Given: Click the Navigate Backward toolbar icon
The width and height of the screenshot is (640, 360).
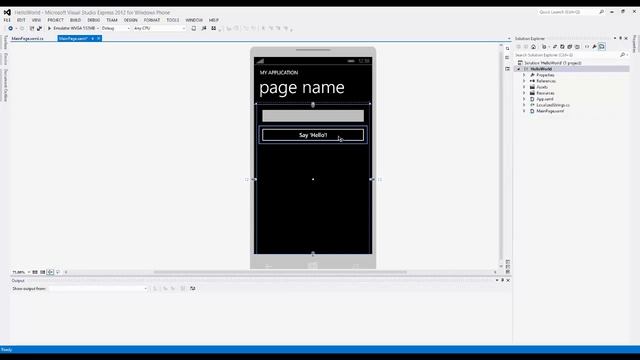Looking at the screenshot, I should point(11,28).
